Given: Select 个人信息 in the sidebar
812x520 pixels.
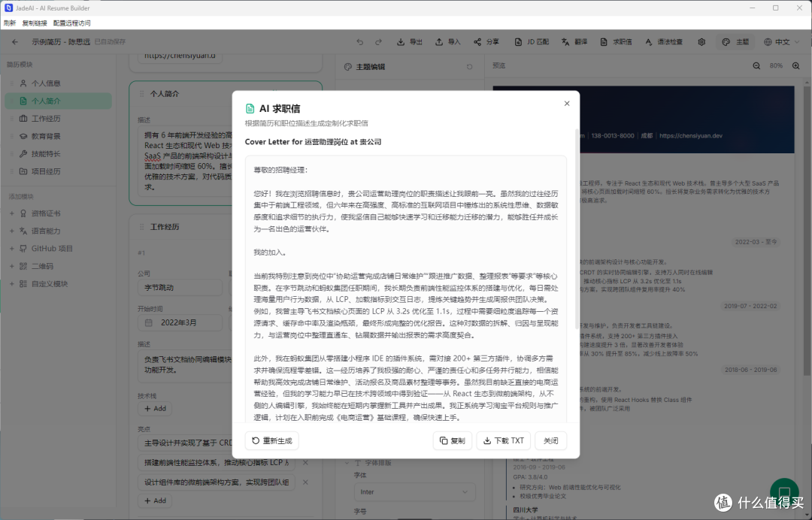Looking at the screenshot, I should pyautogui.click(x=59, y=83).
